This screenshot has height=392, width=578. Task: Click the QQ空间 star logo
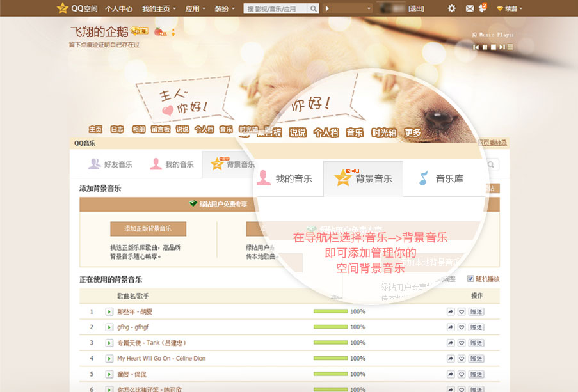pos(62,8)
